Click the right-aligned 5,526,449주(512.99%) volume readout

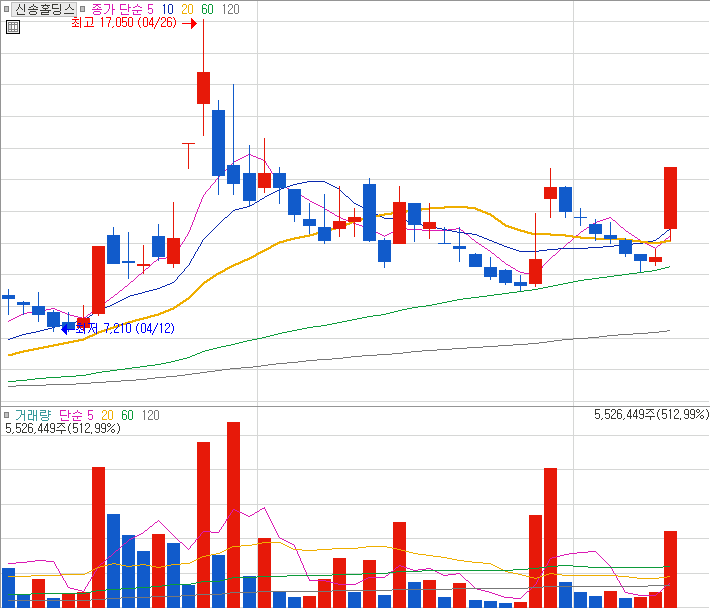point(651,414)
